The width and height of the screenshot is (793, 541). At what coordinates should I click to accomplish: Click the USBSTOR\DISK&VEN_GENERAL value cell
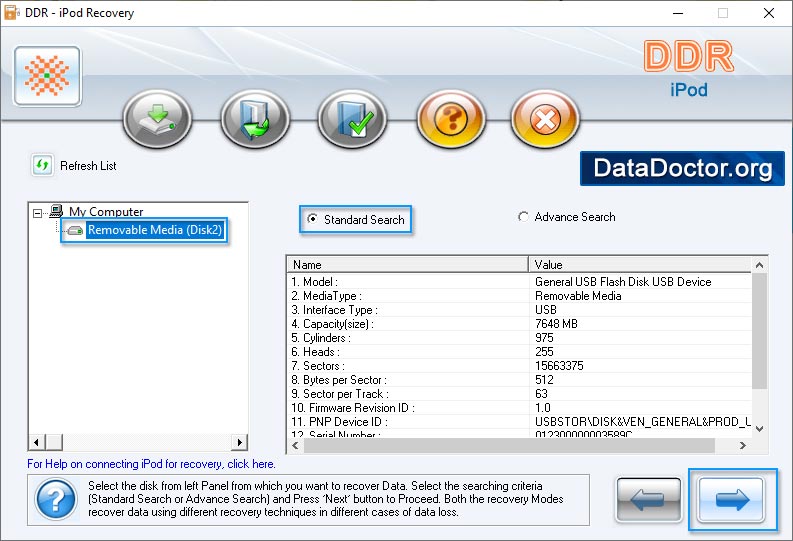[x=643, y=422]
